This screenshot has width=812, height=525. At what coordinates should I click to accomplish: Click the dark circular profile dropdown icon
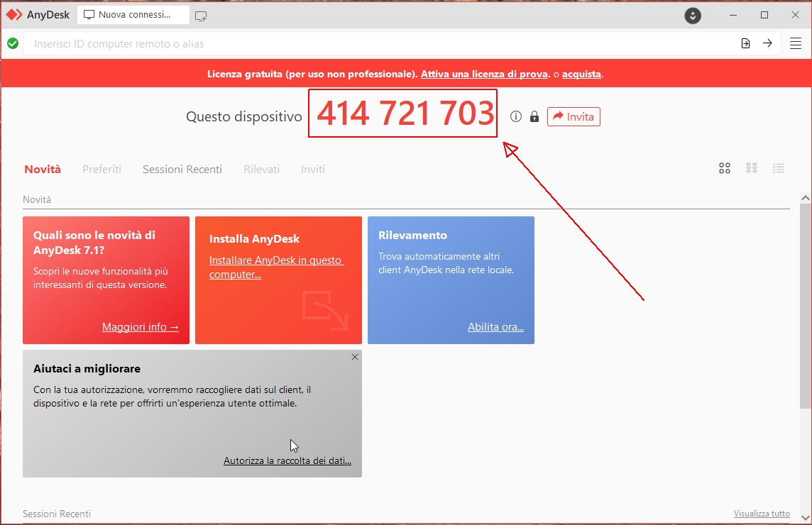click(693, 16)
